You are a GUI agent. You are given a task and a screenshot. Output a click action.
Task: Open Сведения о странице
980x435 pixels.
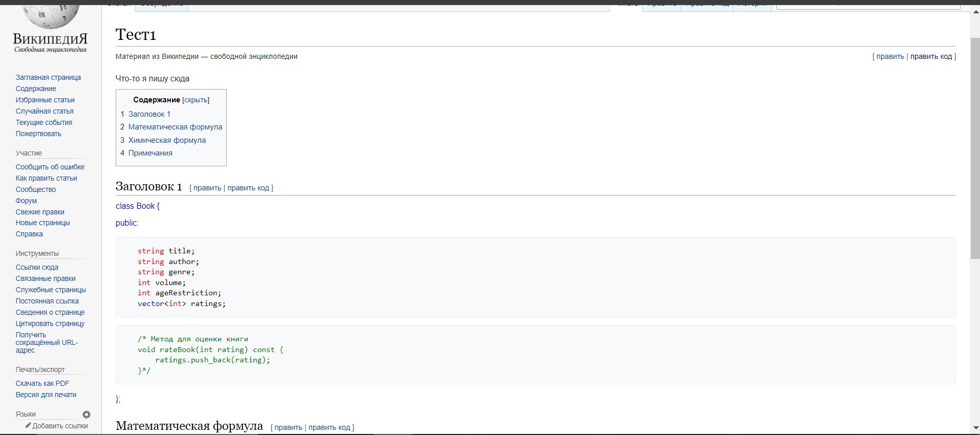(50, 312)
